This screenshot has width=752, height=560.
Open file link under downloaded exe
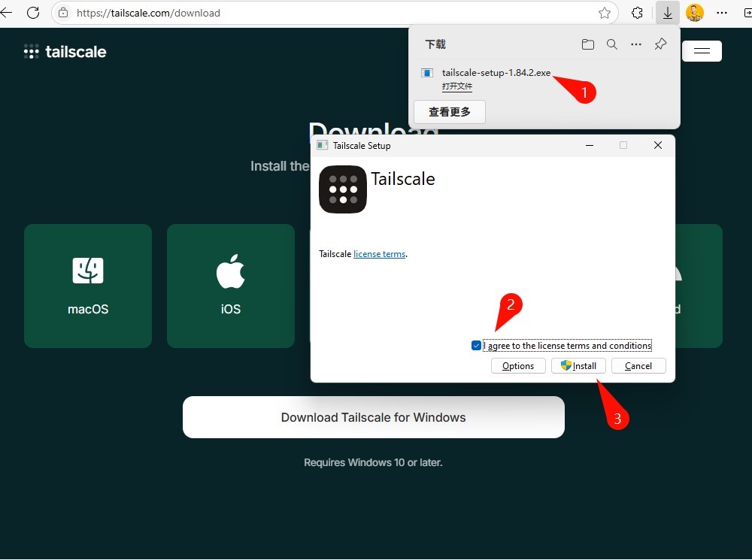pos(457,86)
